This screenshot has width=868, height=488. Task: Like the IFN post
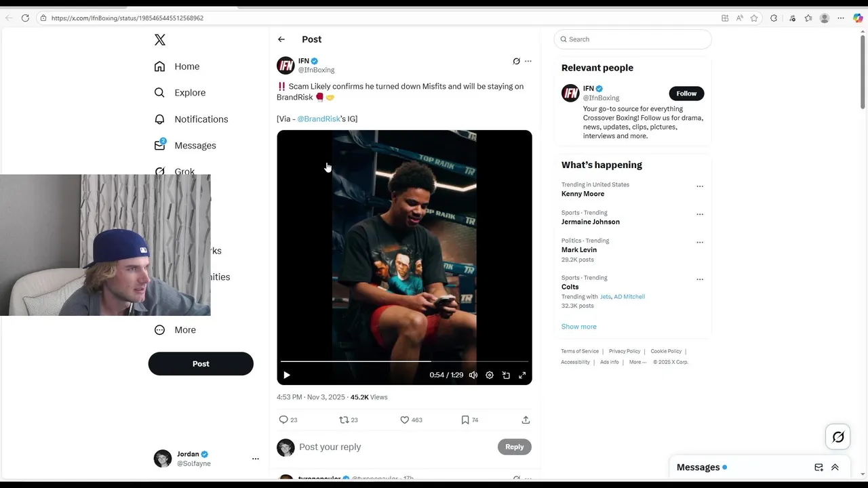pos(405,420)
